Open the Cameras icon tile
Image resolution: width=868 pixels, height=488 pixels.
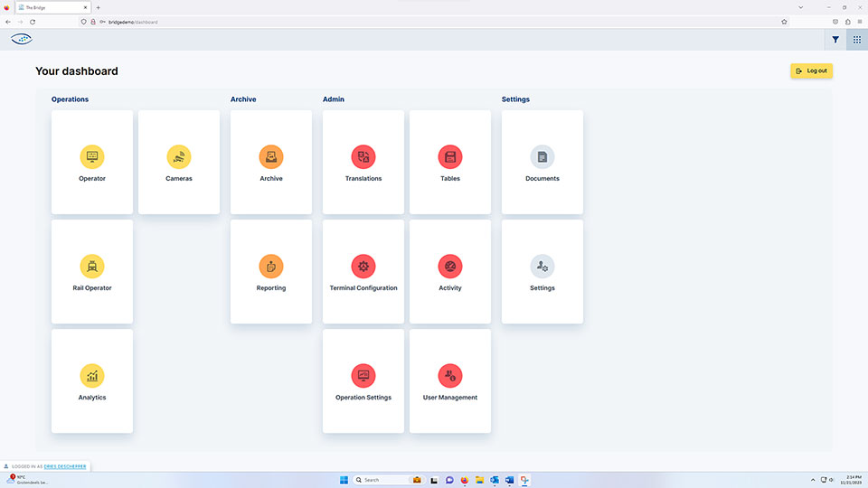tap(179, 156)
